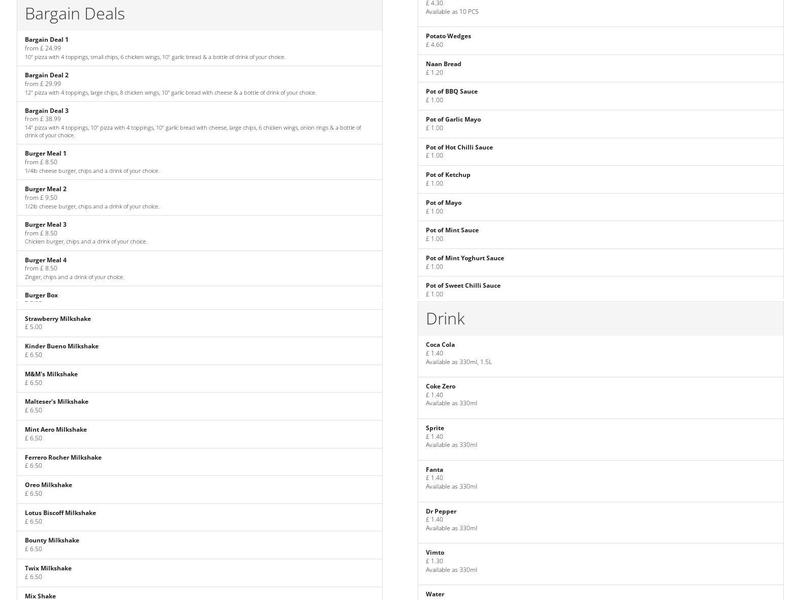Select Twix Milkshake item
The width and height of the screenshot is (800, 600).
[200, 572]
